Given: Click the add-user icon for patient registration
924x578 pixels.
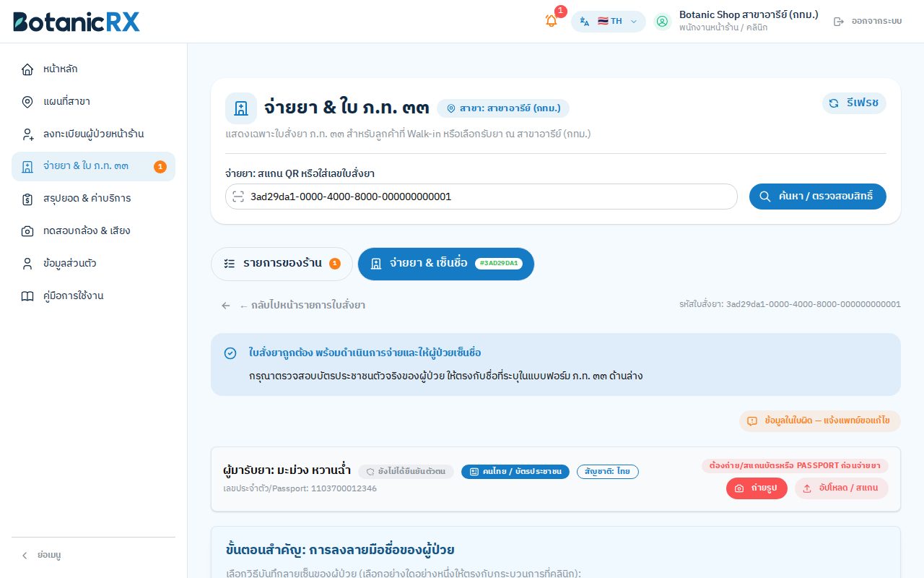Looking at the screenshot, I should point(27,134).
